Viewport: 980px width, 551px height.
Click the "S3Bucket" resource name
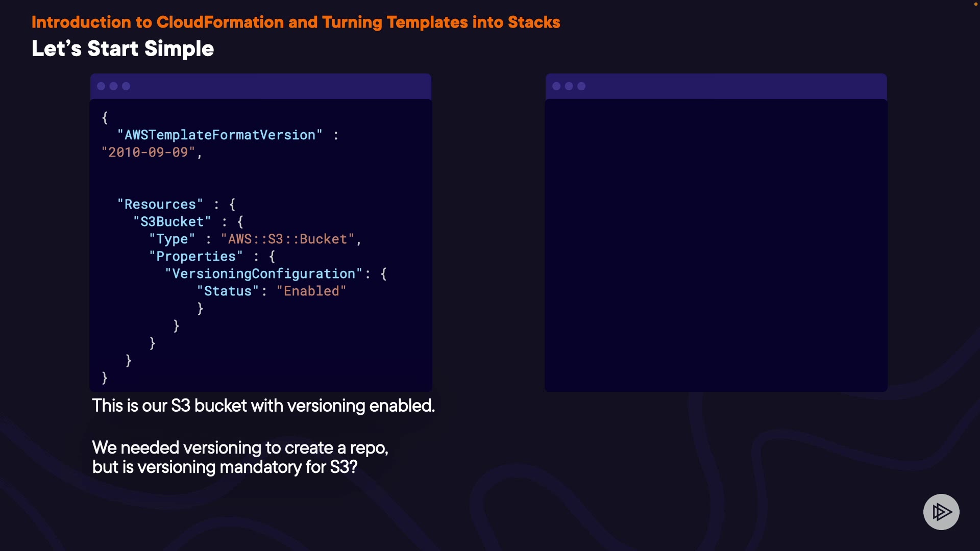point(171,222)
